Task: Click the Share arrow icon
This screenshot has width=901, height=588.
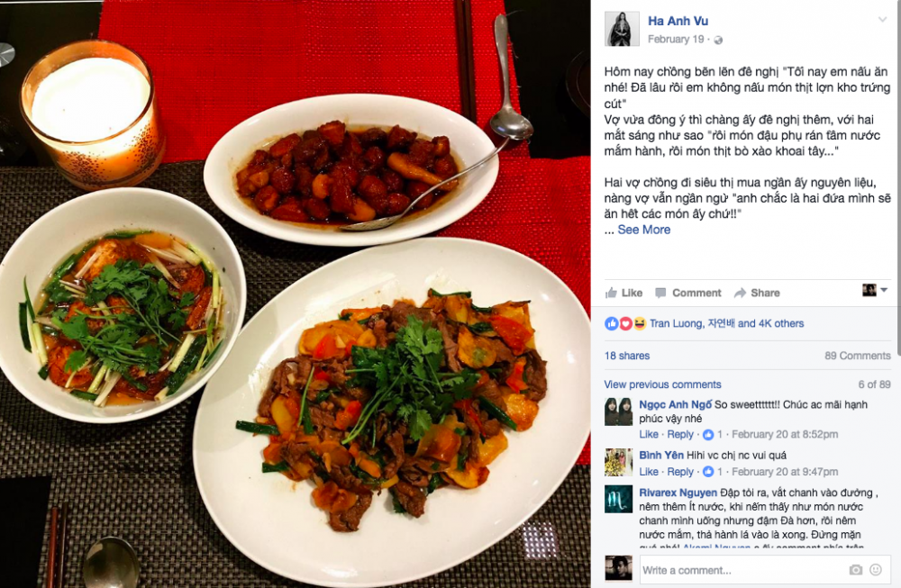Action: (x=740, y=293)
